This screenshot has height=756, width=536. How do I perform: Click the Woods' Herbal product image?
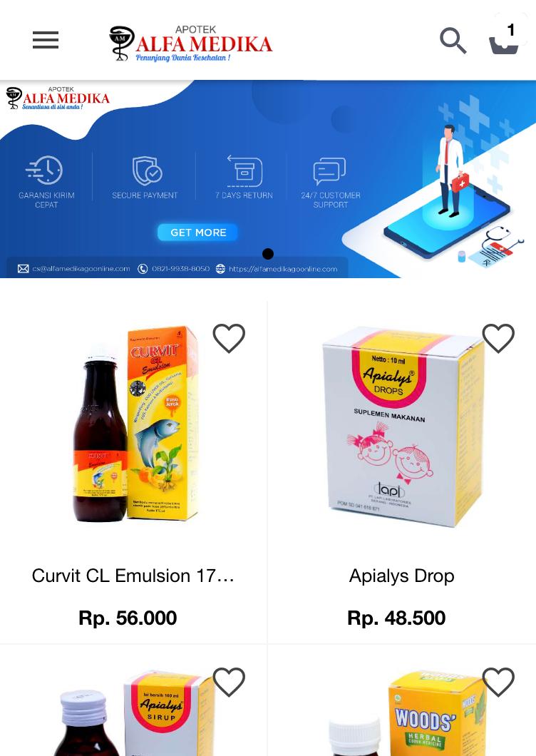click(x=407, y=712)
